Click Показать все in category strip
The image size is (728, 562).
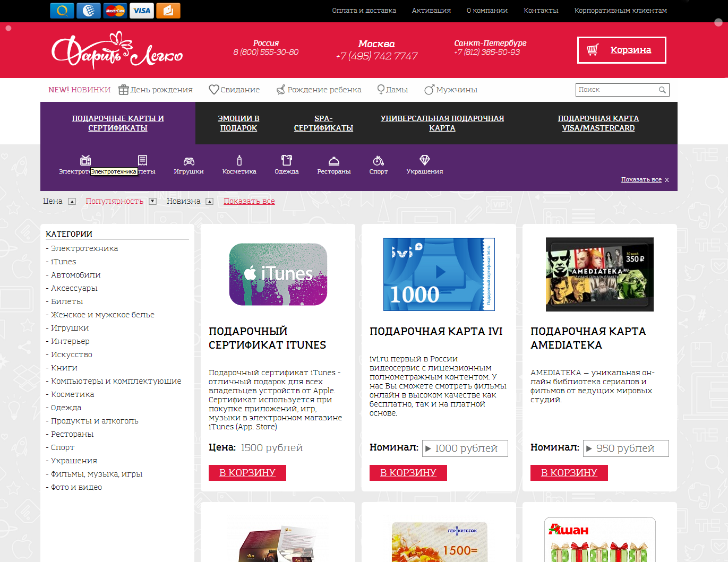click(x=641, y=180)
